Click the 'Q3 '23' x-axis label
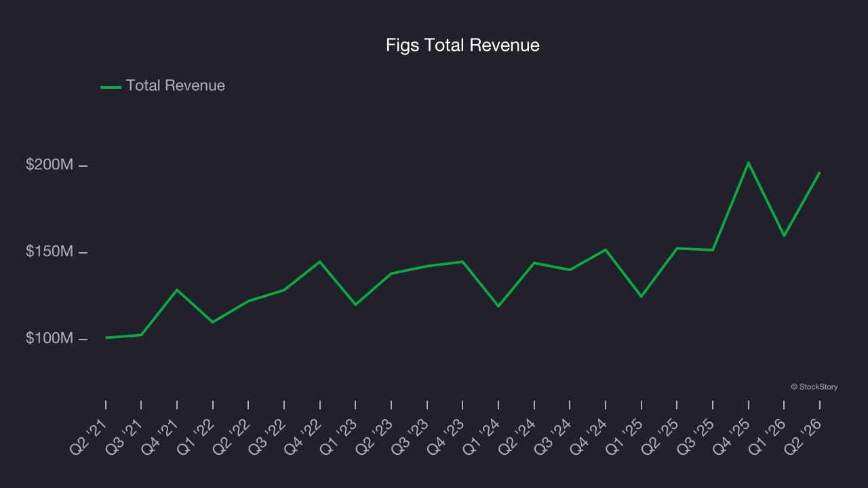This screenshot has height=488, width=868. pyautogui.click(x=411, y=436)
